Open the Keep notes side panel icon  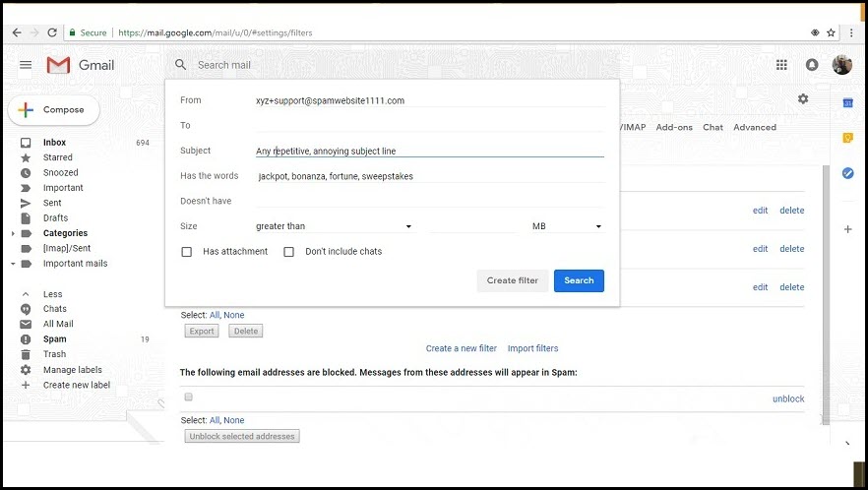tap(847, 138)
